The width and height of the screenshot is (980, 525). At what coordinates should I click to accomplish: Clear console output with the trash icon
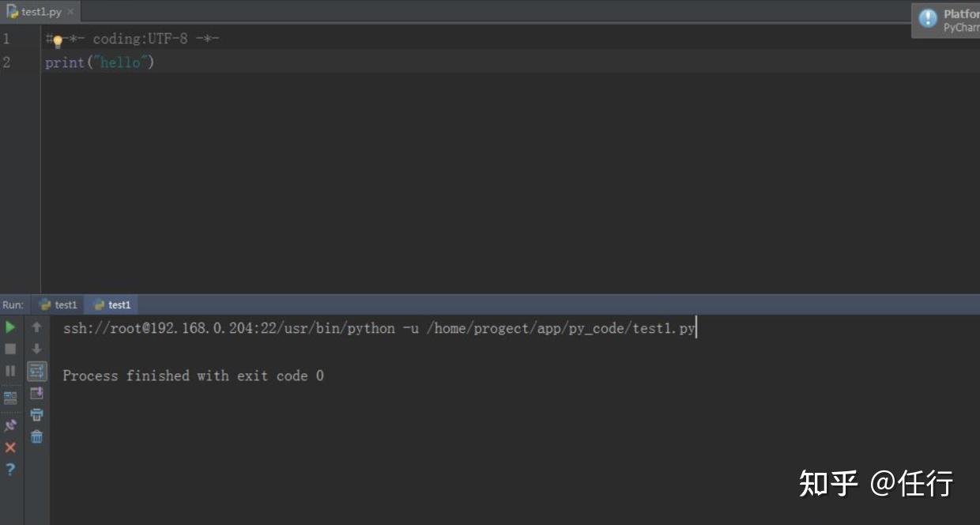coord(36,436)
